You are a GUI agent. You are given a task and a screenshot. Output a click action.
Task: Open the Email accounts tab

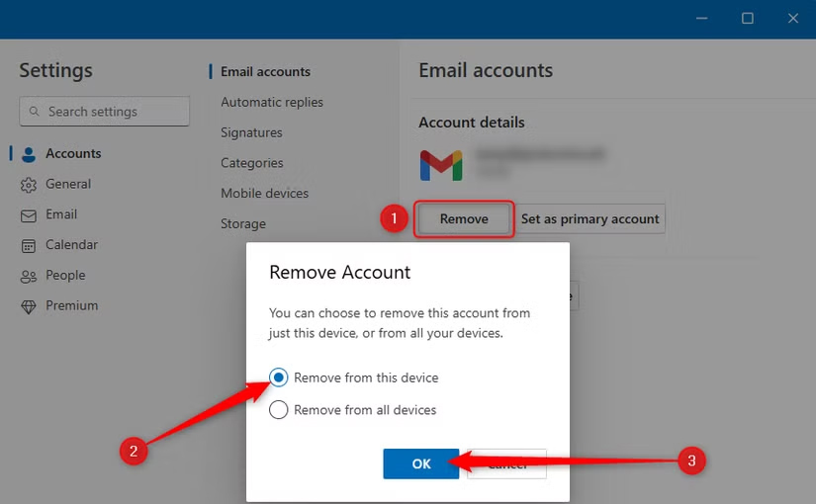(265, 72)
